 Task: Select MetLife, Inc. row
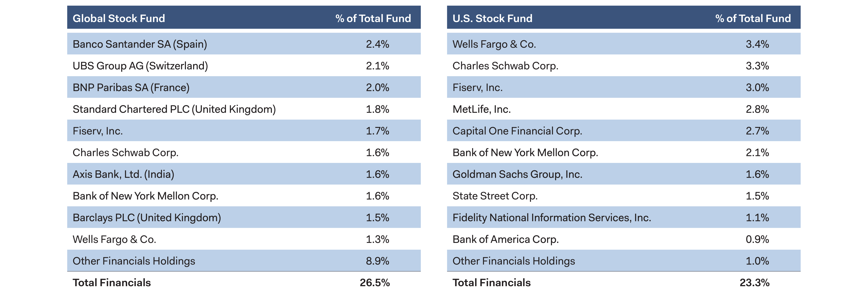point(481,109)
